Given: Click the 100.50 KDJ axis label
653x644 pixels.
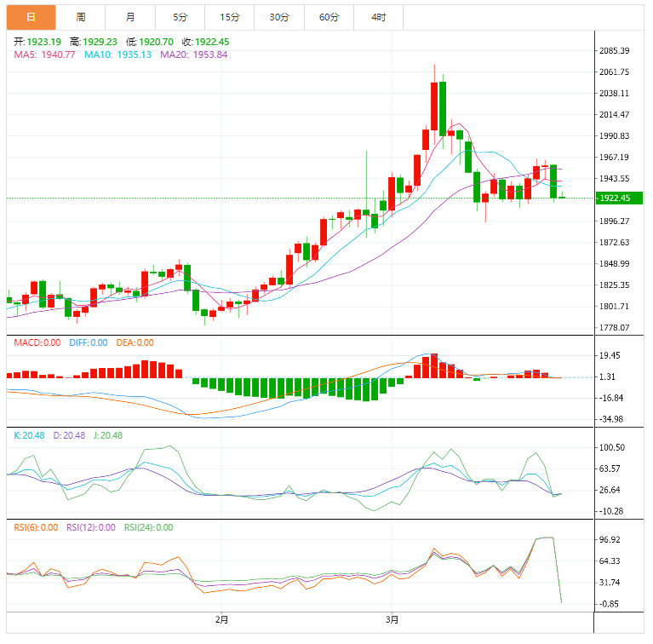Looking at the screenshot, I should click(x=612, y=448).
